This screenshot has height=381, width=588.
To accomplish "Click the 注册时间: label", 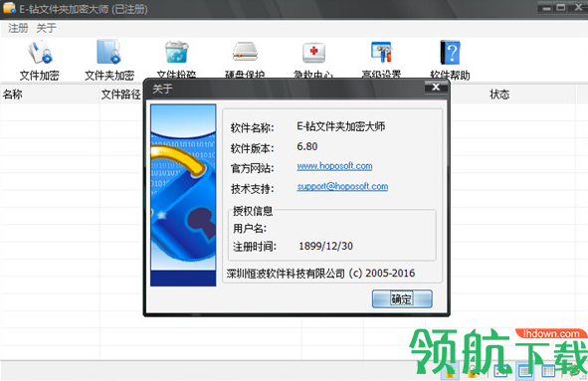I will [255, 247].
